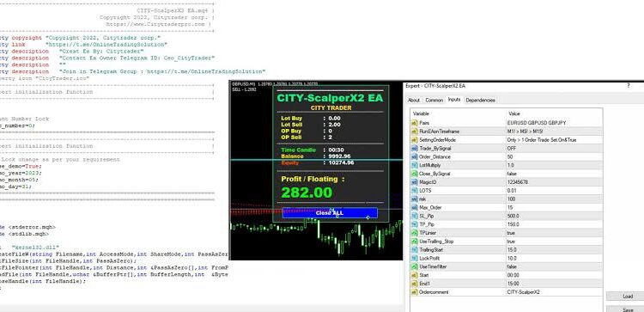Click the boolean icon beside TPLinier

point(415,233)
